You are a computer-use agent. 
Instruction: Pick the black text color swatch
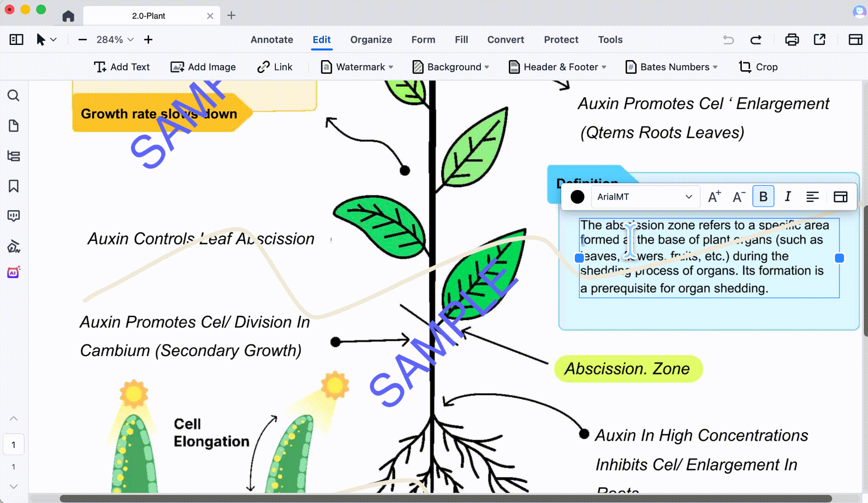click(x=578, y=197)
